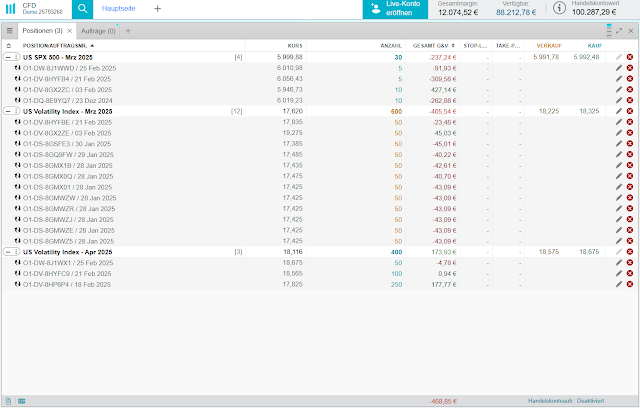Screen dimensions: 640x408
Task: Edit position O1-DV-8HYFBE
Action: (619, 122)
